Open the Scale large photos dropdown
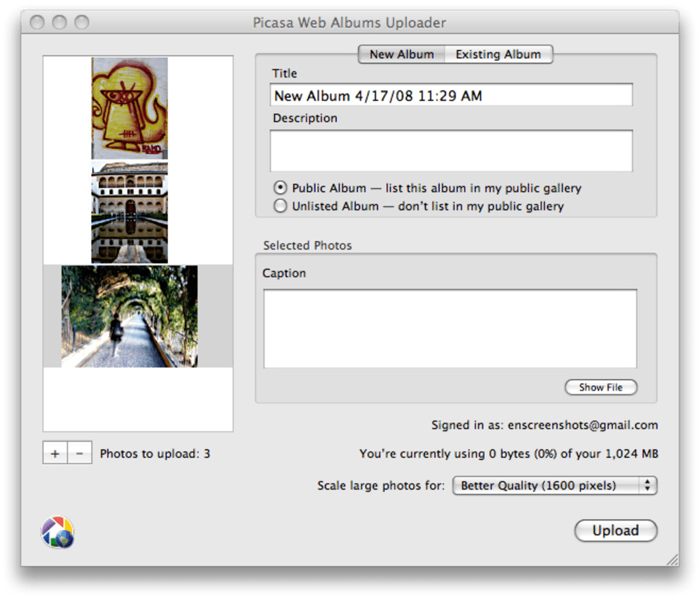This screenshot has width=700, height=598. click(x=555, y=485)
